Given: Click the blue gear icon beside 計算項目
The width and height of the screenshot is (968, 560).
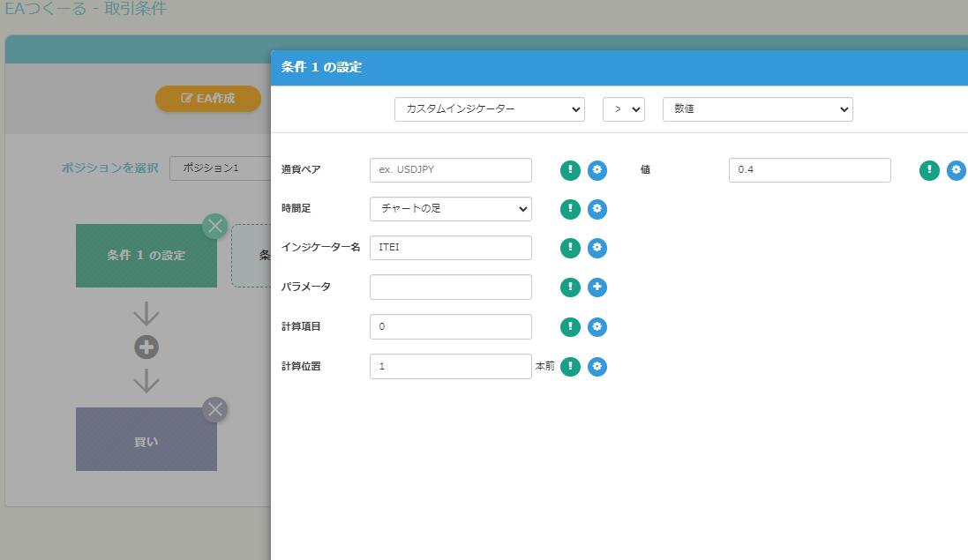Looking at the screenshot, I should pos(597,327).
